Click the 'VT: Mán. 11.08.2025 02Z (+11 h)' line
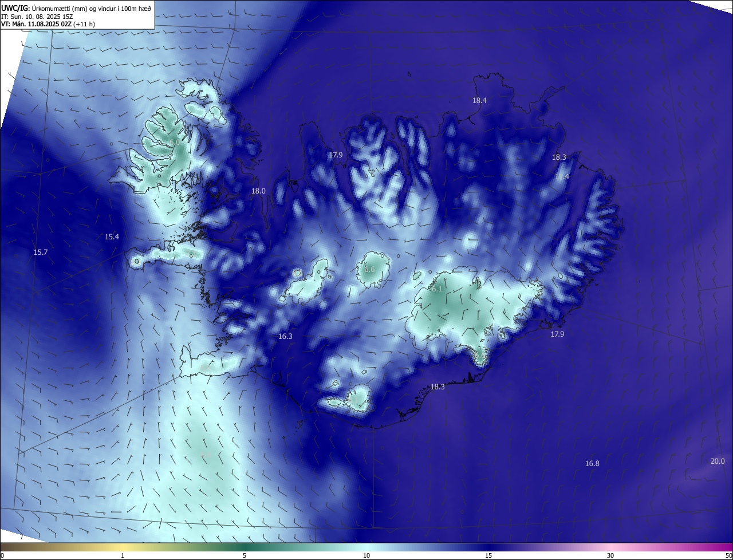The height and width of the screenshot is (560, 733). (x=48, y=24)
